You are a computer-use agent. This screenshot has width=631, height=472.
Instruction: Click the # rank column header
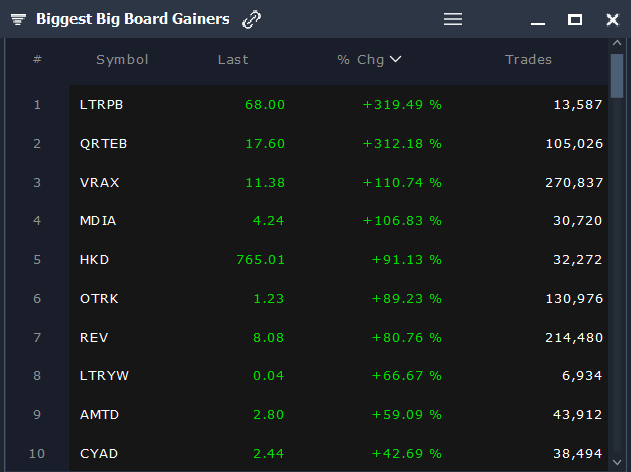37,60
